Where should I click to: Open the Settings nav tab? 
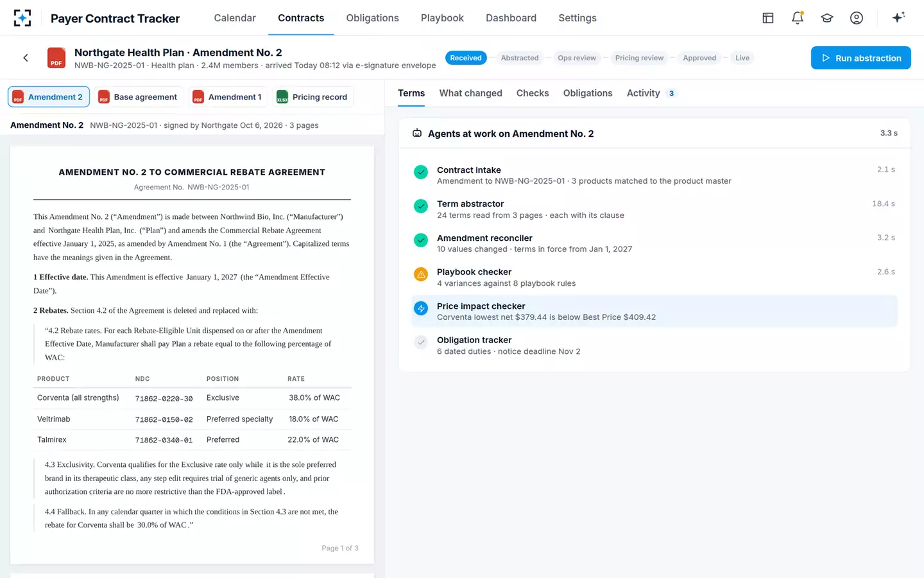[x=577, y=18]
